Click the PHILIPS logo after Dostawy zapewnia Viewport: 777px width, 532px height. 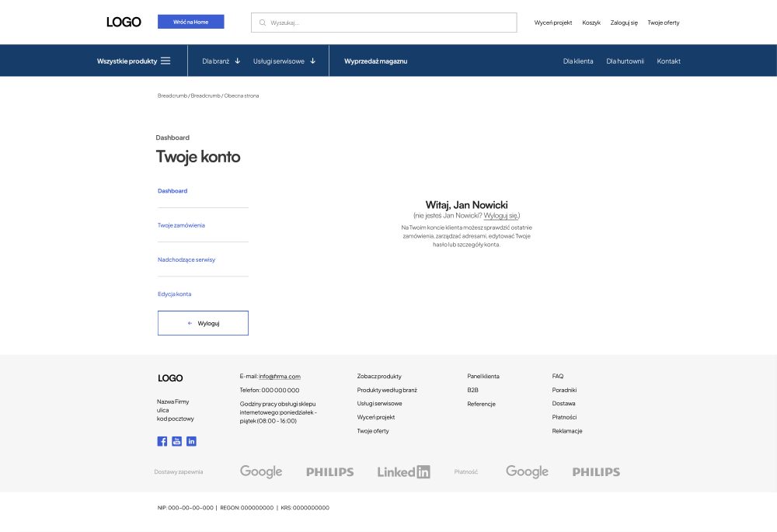pyautogui.click(x=330, y=472)
